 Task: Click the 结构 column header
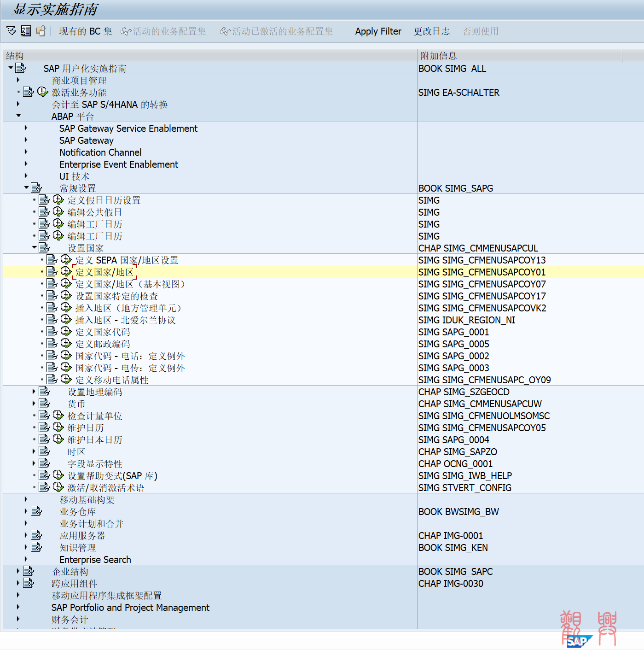pos(210,56)
